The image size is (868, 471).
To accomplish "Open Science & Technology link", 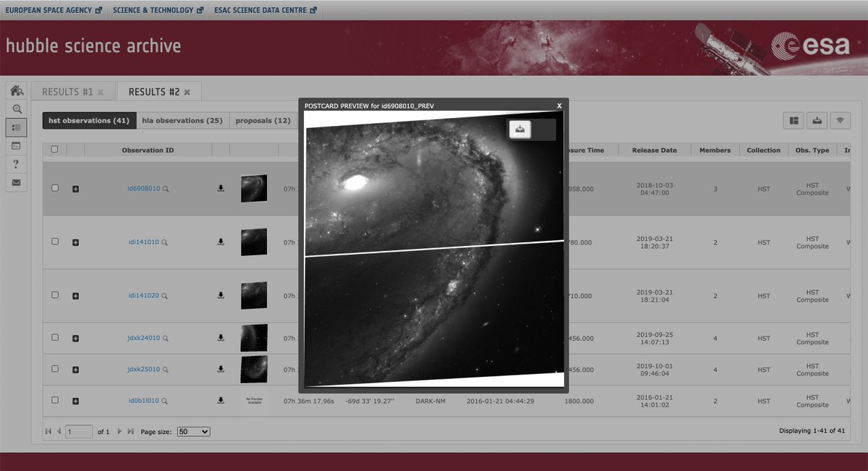I will tap(158, 10).
